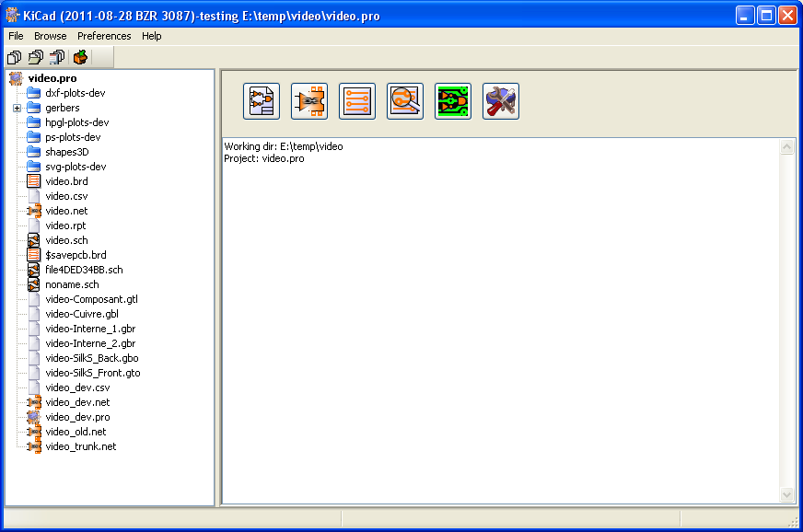Click the New project toolbar icon
803x532 pixels.
pyautogui.click(x=14, y=57)
